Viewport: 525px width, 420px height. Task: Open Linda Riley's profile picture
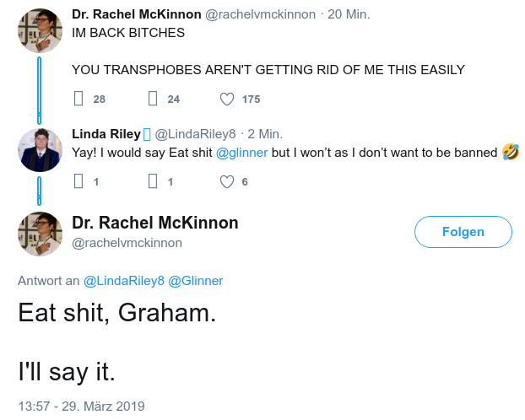[40, 149]
